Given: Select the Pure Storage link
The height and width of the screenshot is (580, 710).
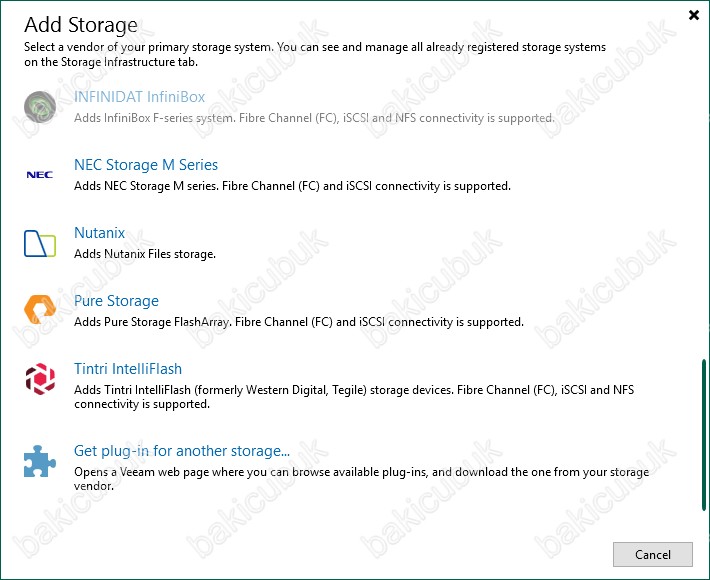Looking at the screenshot, I should [116, 301].
